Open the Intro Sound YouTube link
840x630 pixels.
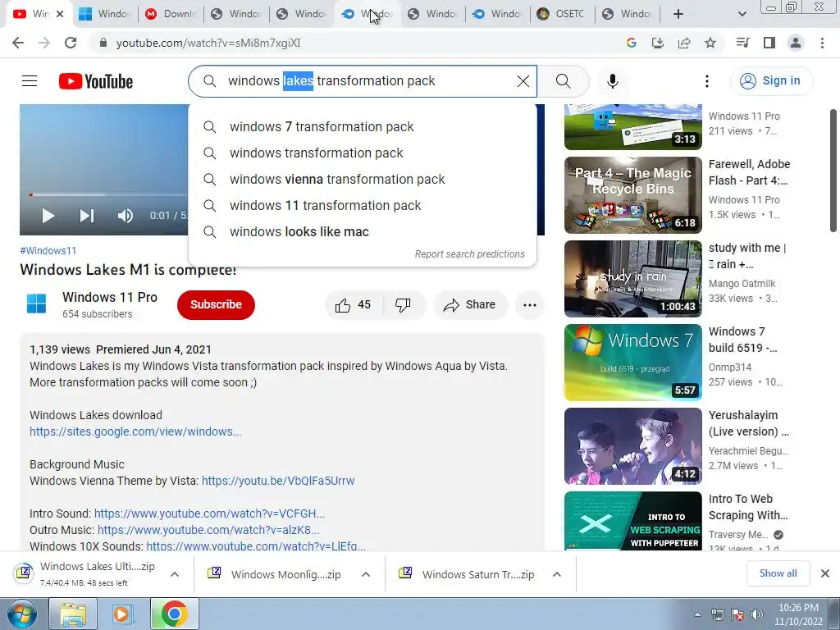click(x=209, y=514)
